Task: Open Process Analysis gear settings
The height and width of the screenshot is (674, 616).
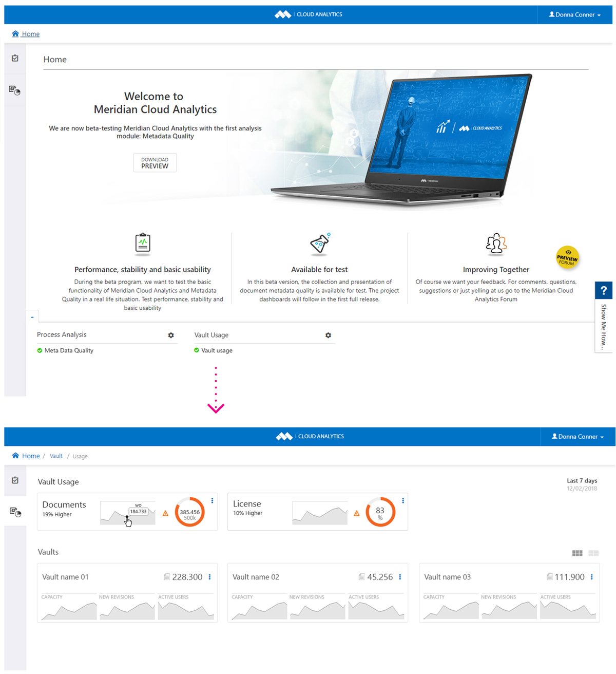Action: click(x=171, y=335)
